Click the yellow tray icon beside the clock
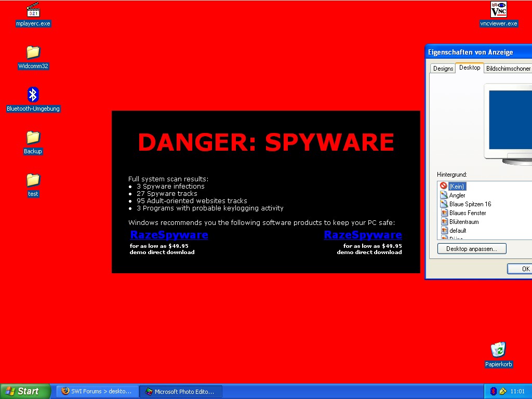Image resolution: width=532 pixels, height=399 pixels. 503,391
